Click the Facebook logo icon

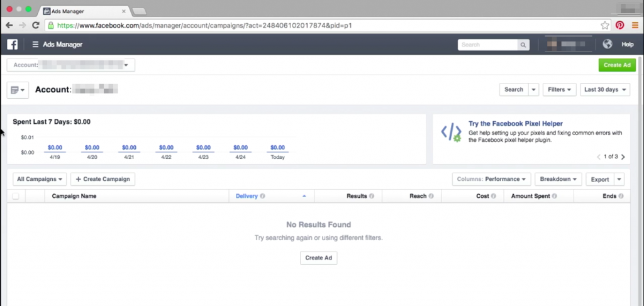coord(13,45)
